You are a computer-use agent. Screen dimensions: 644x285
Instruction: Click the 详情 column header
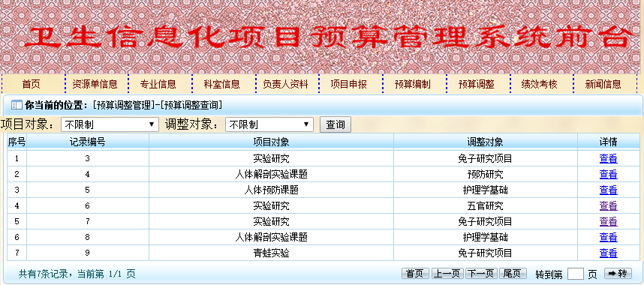pos(608,142)
